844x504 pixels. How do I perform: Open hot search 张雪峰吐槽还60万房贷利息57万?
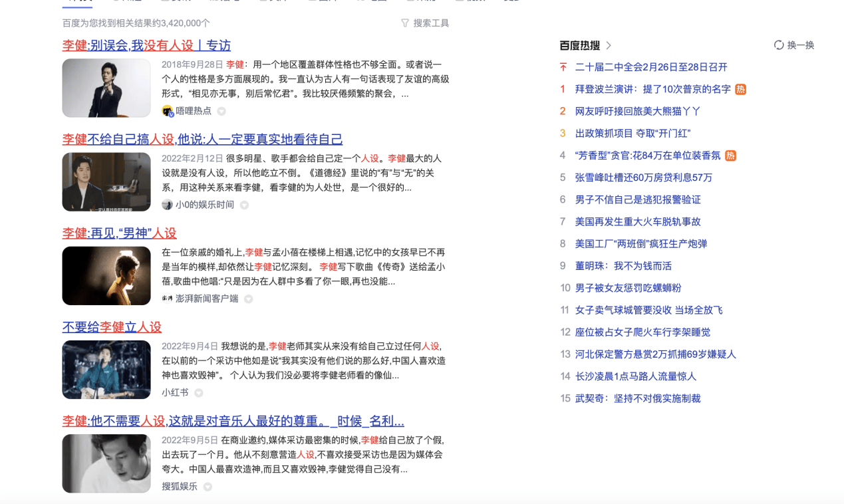tap(643, 178)
